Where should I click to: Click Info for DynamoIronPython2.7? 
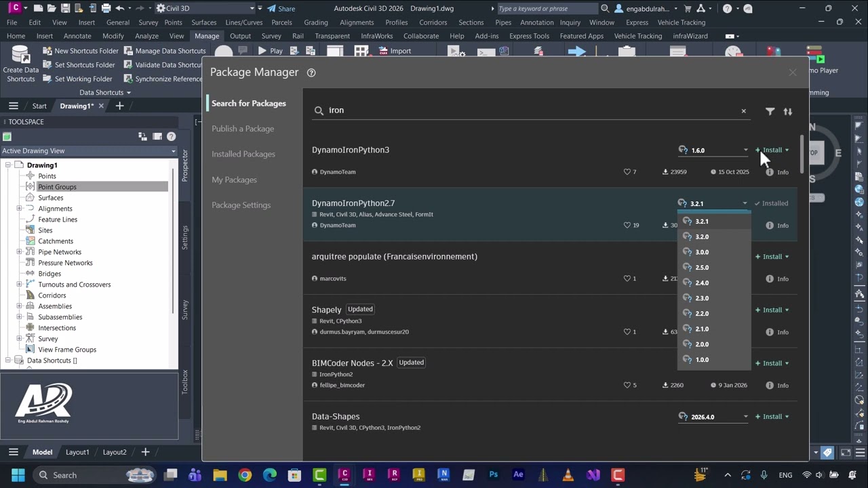point(777,226)
